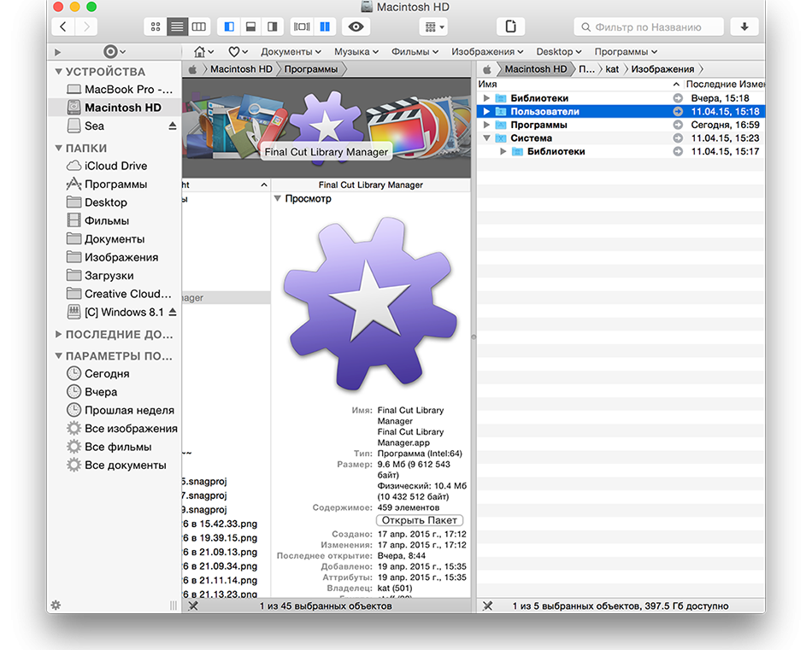812x650 pixels.
Task: Open the heart favorites dropdown
Action: pyautogui.click(x=238, y=52)
